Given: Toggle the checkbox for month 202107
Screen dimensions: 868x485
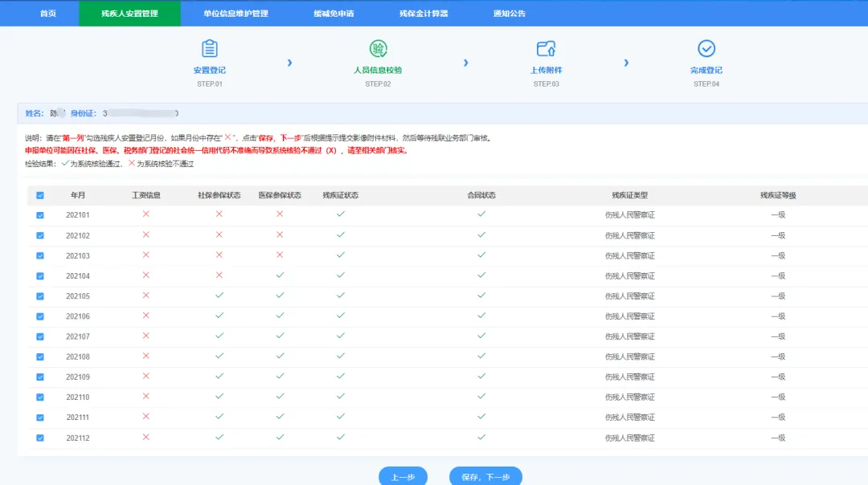Looking at the screenshot, I should pos(40,336).
